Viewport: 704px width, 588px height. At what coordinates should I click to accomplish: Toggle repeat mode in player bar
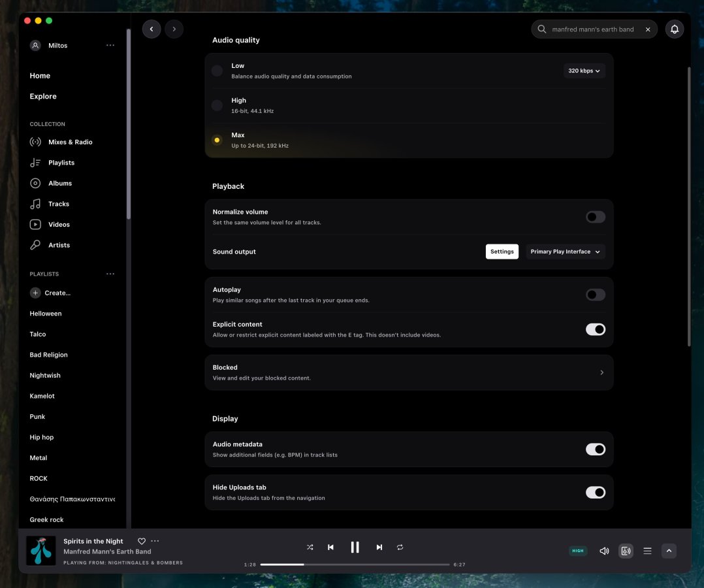pyautogui.click(x=400, y=547)
